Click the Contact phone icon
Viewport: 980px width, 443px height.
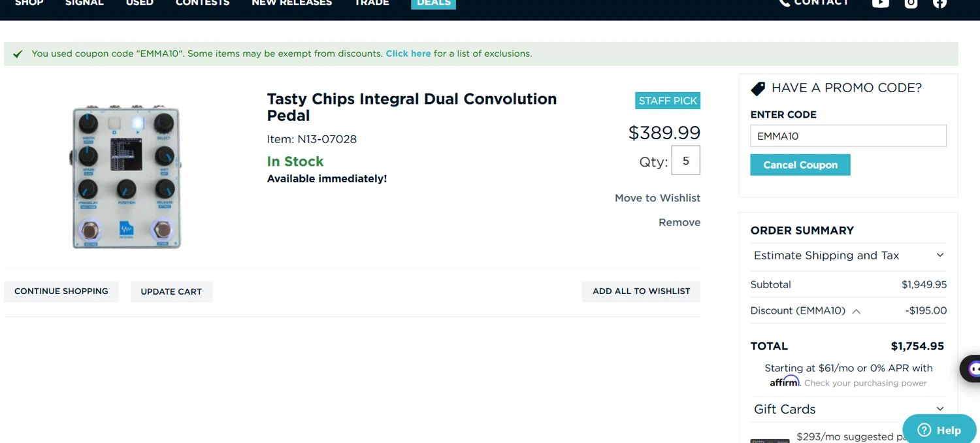tap(784, 3)
